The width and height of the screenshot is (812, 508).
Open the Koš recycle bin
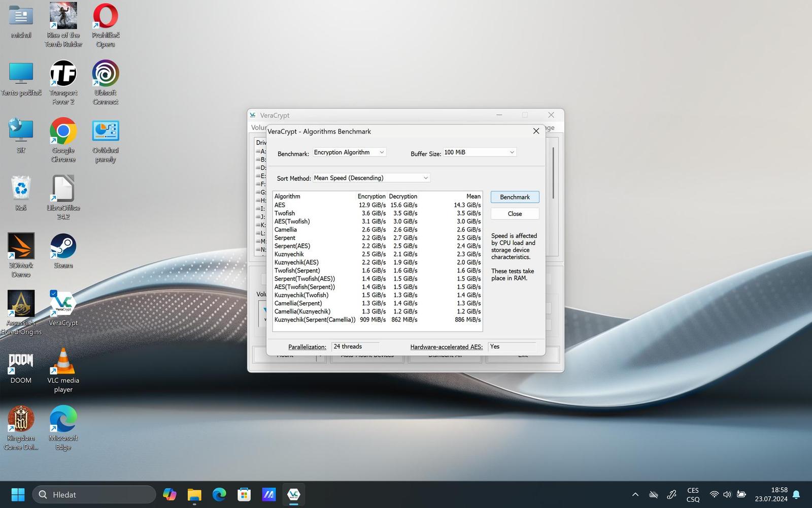click(x=21, y=194)
